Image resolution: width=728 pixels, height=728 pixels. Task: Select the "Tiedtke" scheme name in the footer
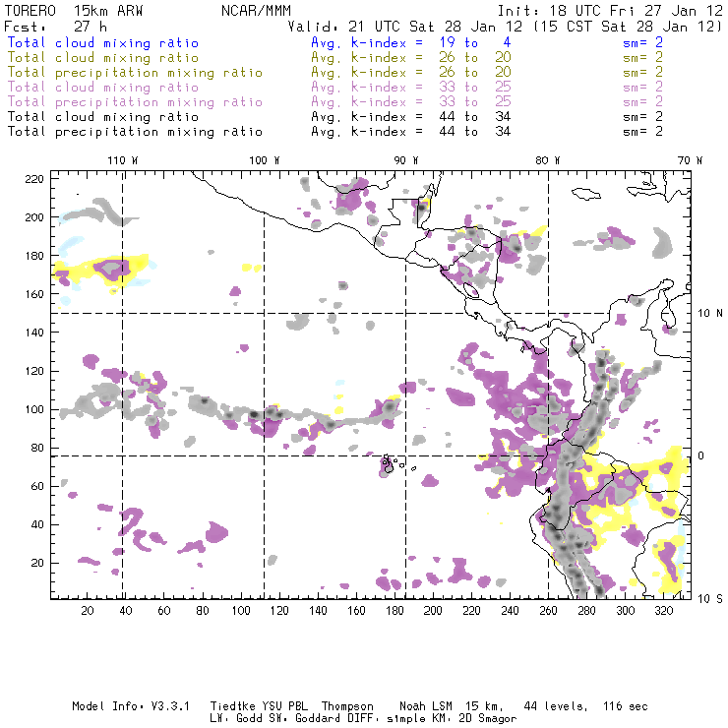click(x=233, y=706)
